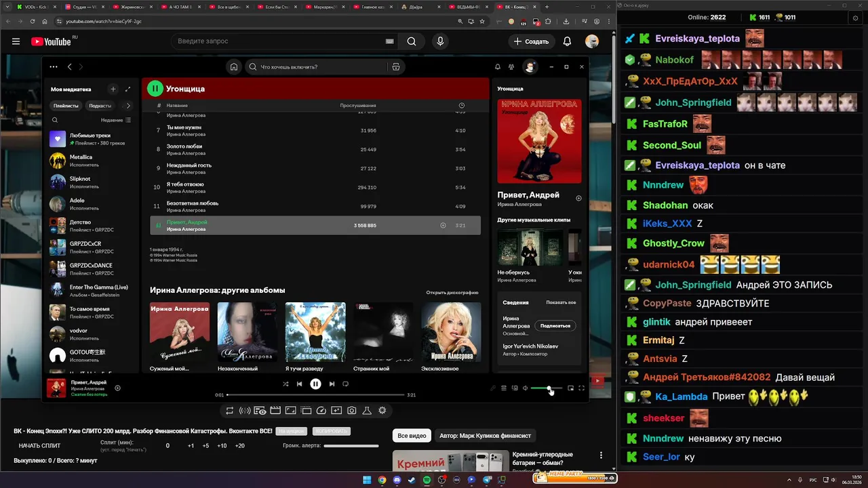Pause playback in the bottom player
The image size is (868, 488).
click(315, 384)
